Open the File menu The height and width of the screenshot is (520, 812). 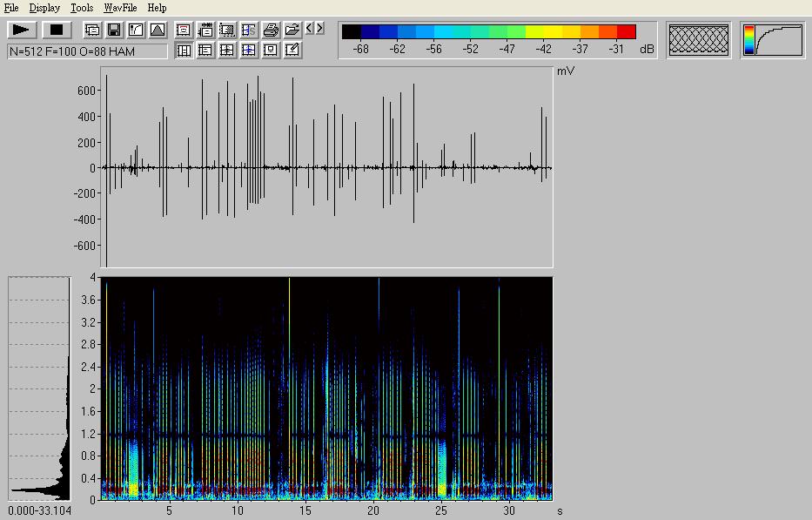pos(11,8)
